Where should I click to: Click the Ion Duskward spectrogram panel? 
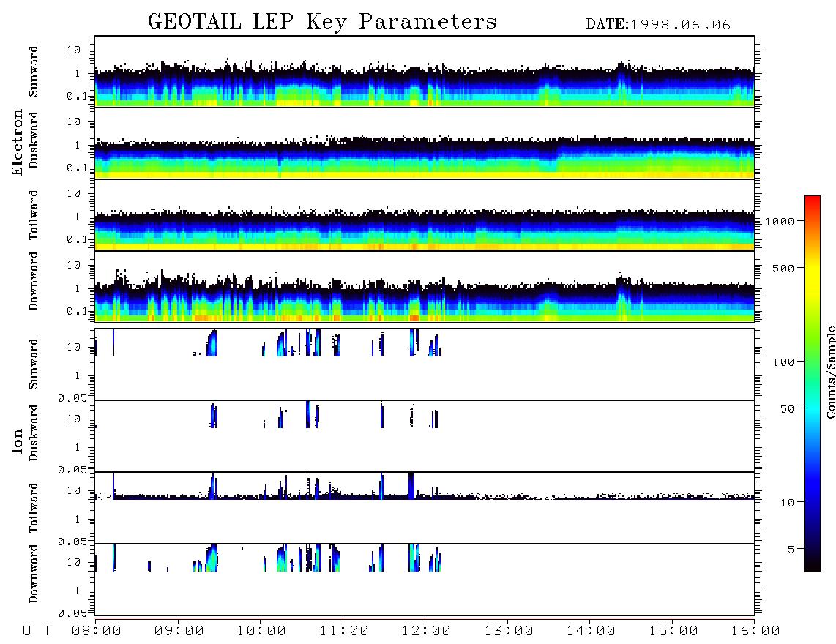[425, 436]
